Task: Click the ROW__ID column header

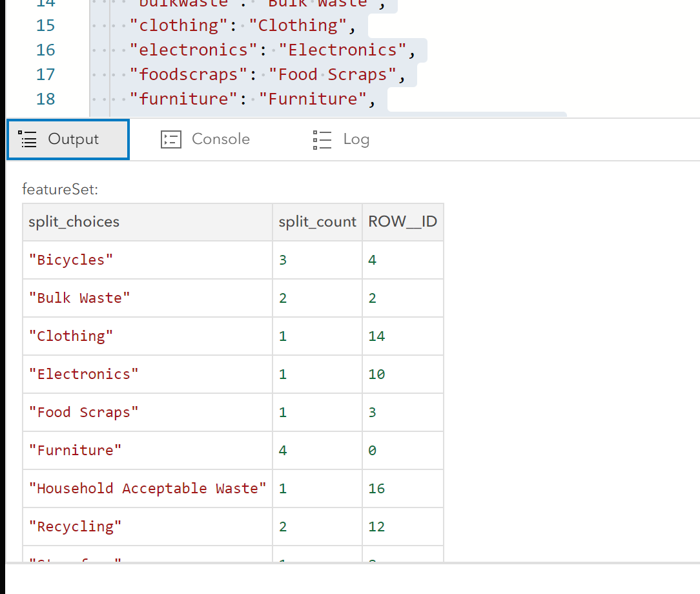Action: pyautogui.click(x=402, y=222)
